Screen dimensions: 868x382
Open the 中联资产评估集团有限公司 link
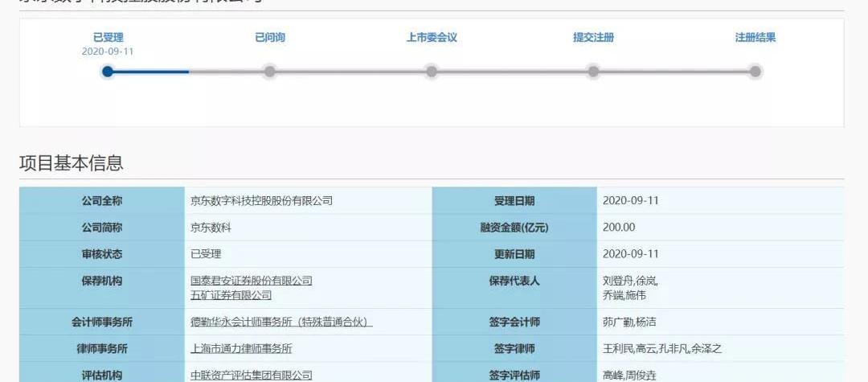coord(252,376)
